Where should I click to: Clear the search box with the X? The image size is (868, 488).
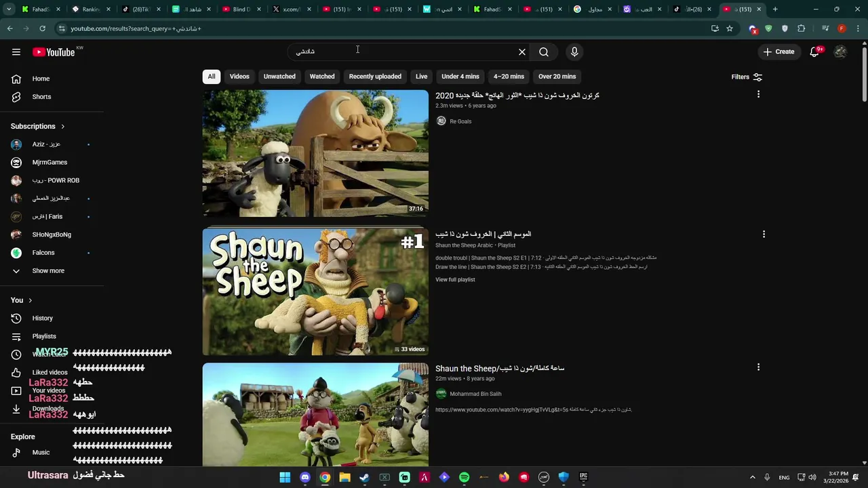coord(522,52)
